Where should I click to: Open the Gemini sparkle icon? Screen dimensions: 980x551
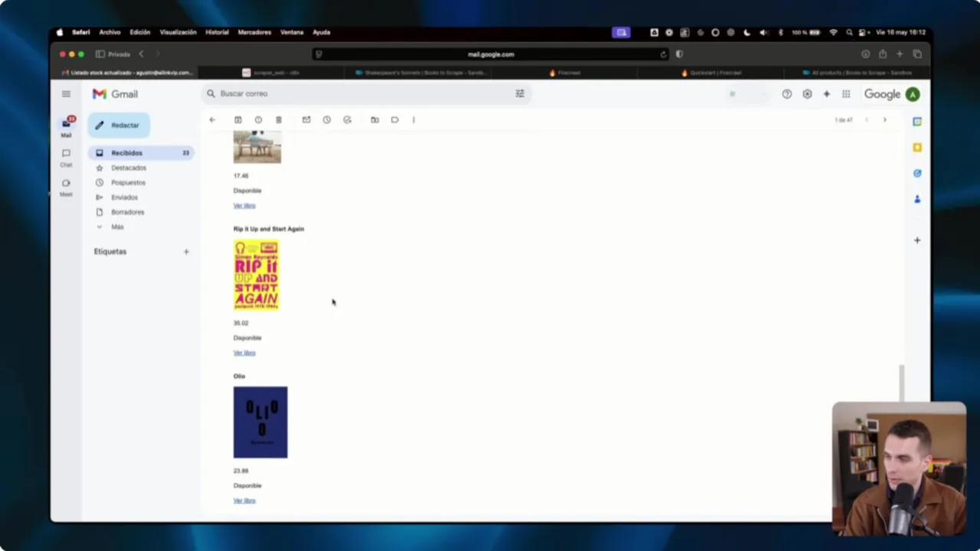[826, 94]
